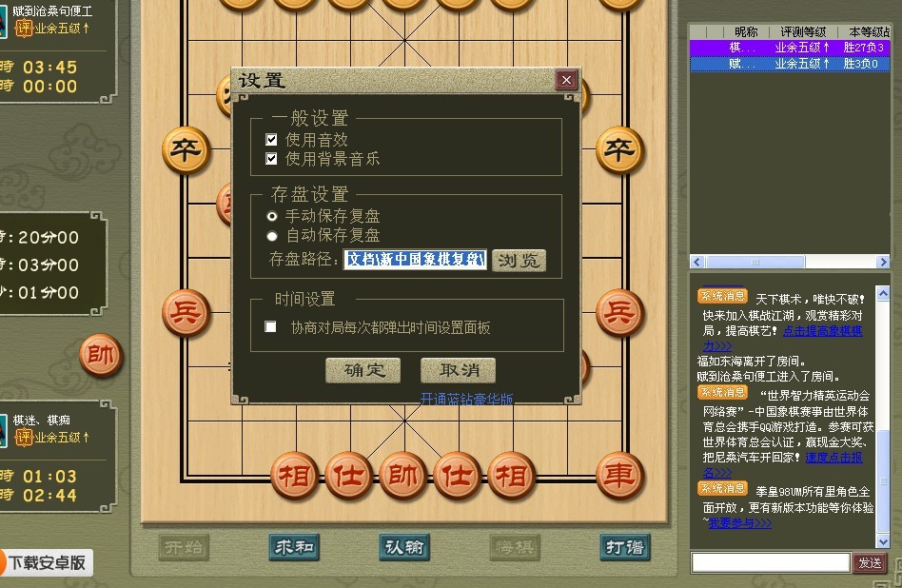The height and width of the screenshot is (588, 902).
Task: Enable the 协商对局每次都弹出时间设置面板 checkbox
Action: pyautogui.click(x=270, y=326)
